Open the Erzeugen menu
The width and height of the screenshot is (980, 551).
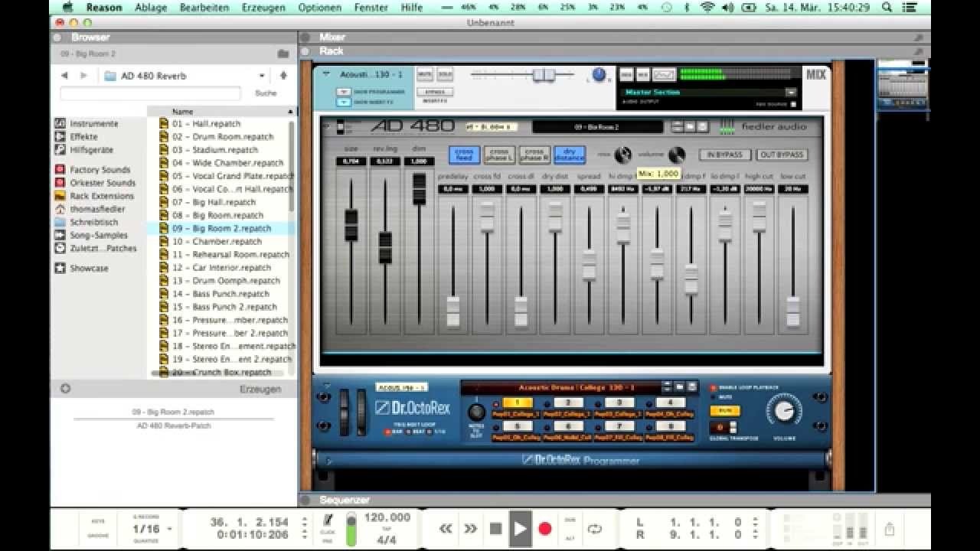click(x=263, y=7)
